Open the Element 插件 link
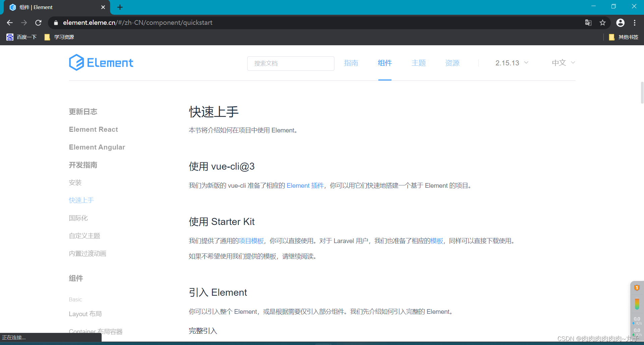 tap(305, 185)
